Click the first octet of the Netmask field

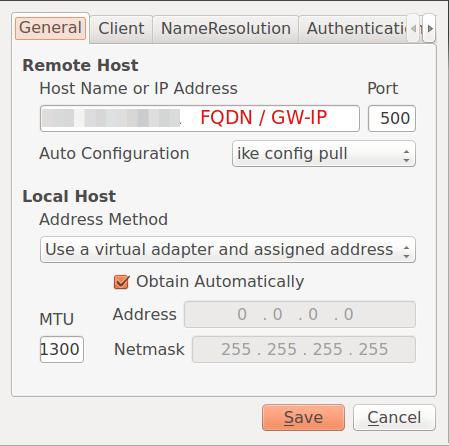pos(236,349)
